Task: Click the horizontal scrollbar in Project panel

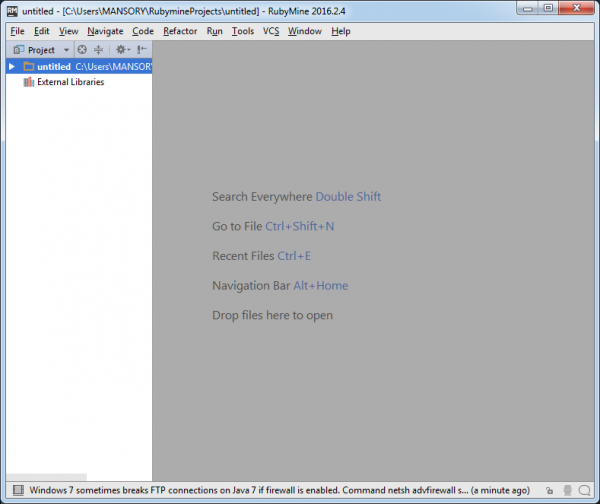Action: click(x=46, y=477)
